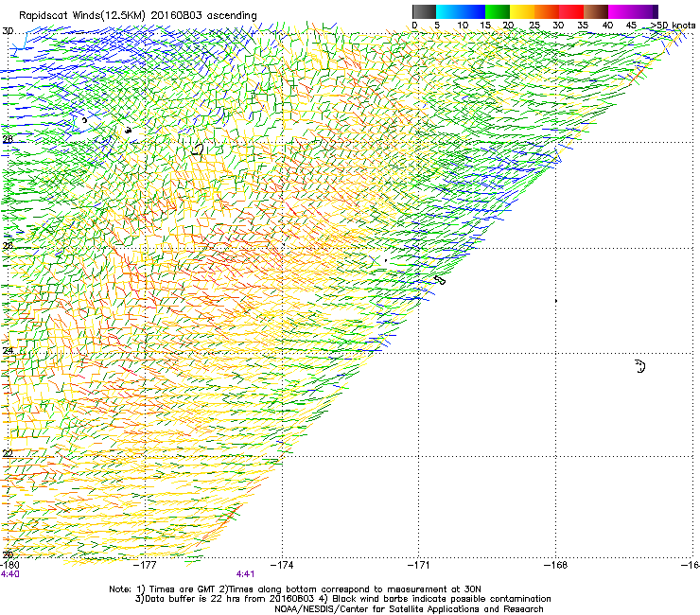The image size is (700, 615).
Task: Click the '35' label under the color bar
Action: [x=583, y=26]
